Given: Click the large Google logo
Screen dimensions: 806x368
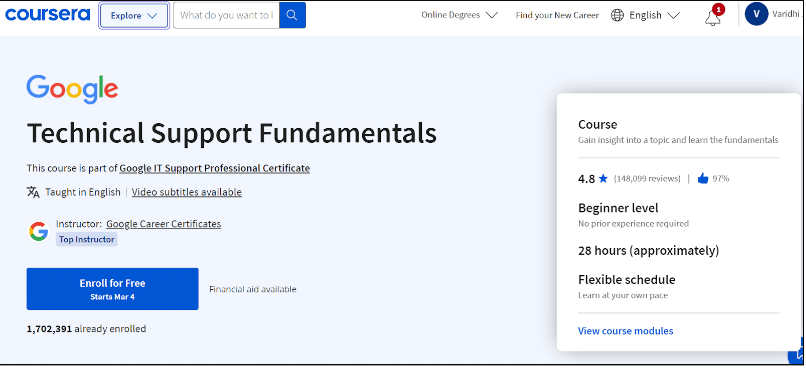Looking at the screenshot, I should (72, 89).
